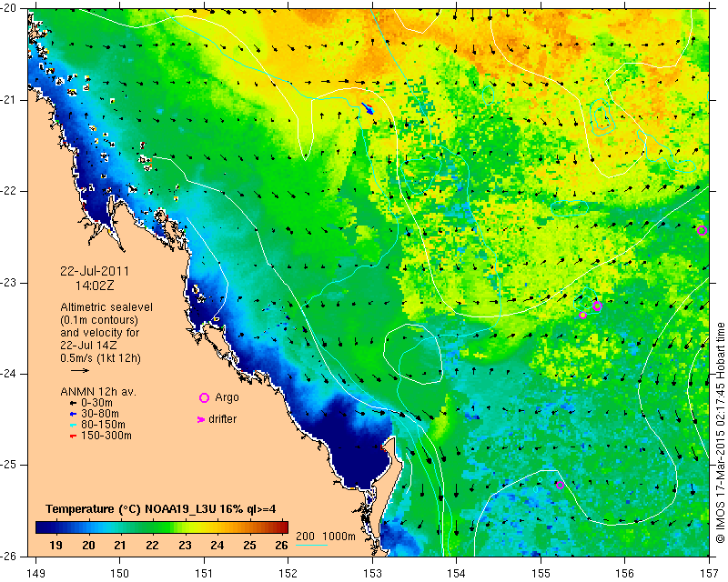Click the longitude axis label 153
The image size is (728, 582).
point(372,573)
